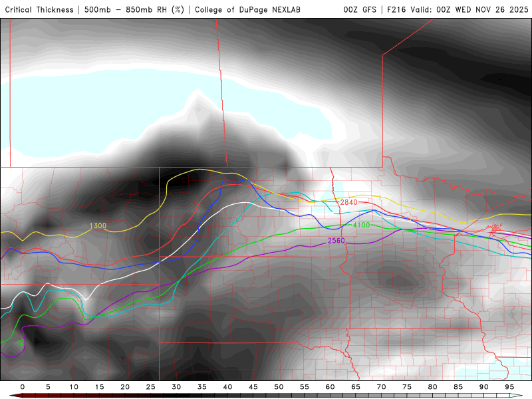This screenshot has height=399, width=532.
Task: Click the "500mb – 850mb RH (%)" label
Action: [134, 10]
